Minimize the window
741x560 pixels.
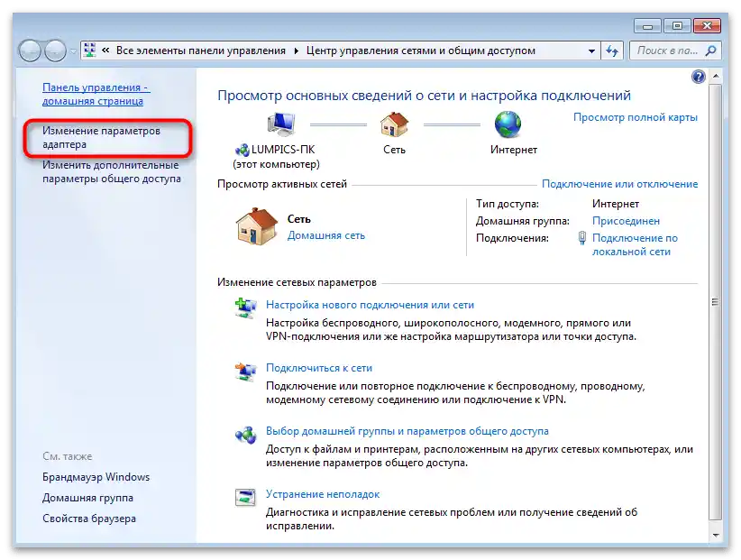648,26
